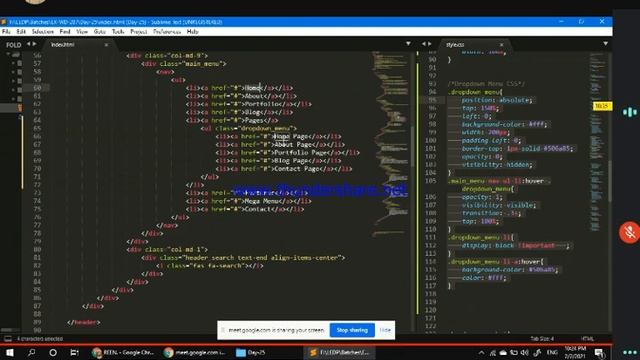This screenshot has height=360, width=640.
Task: Open the Day-25 File Explorer window
Action: click(x=251, y=352)
